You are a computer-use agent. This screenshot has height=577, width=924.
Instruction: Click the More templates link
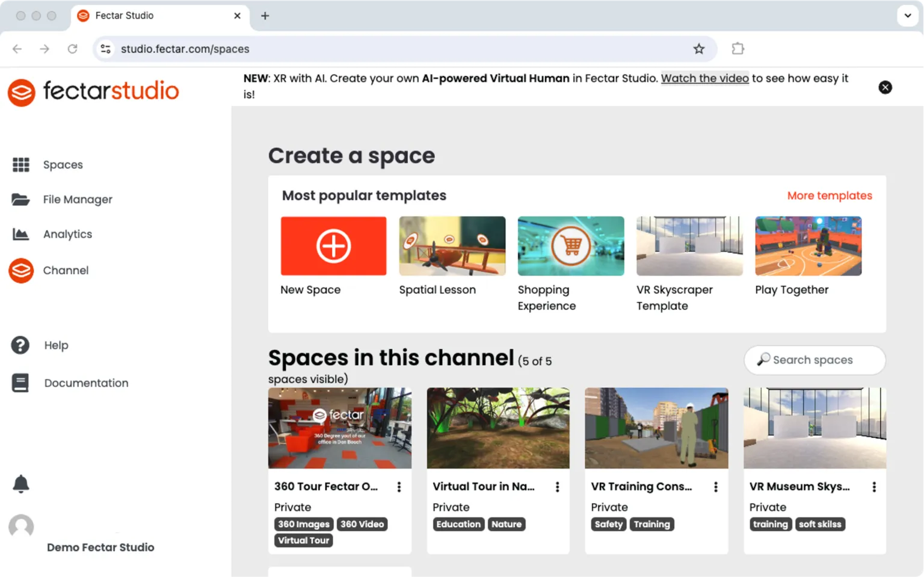829,196
